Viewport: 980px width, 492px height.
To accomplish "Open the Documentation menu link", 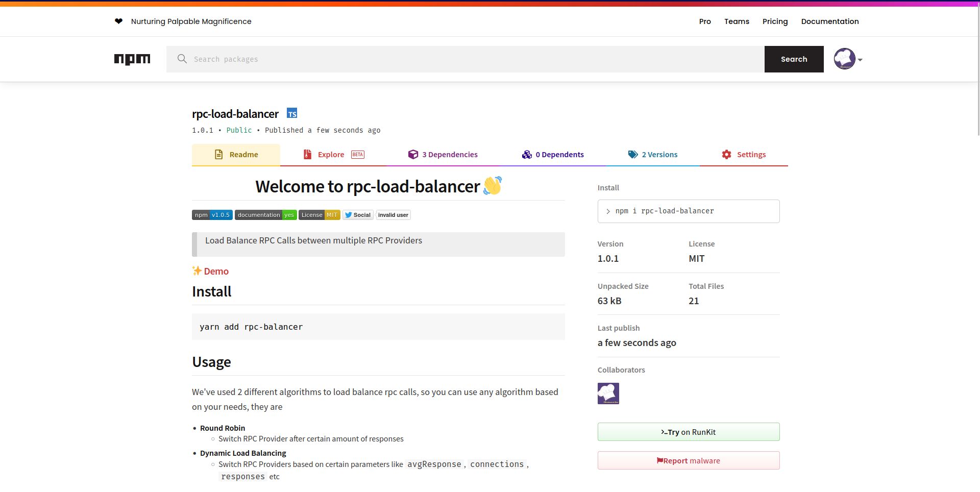I will coord(830,21).
